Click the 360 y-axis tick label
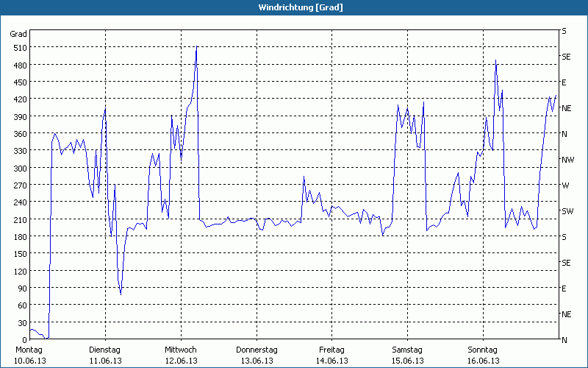This screenshot has height=368, width=588. tap(20, 134)
